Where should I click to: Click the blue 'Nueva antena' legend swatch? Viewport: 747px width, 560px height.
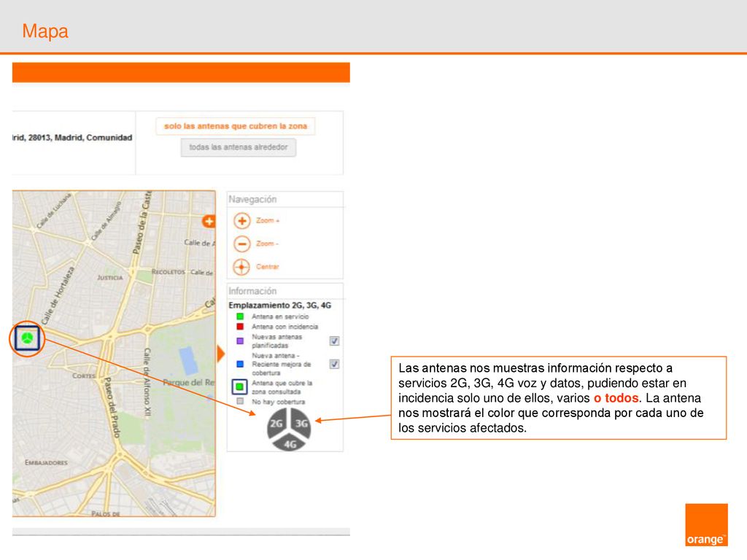[240, 365]
